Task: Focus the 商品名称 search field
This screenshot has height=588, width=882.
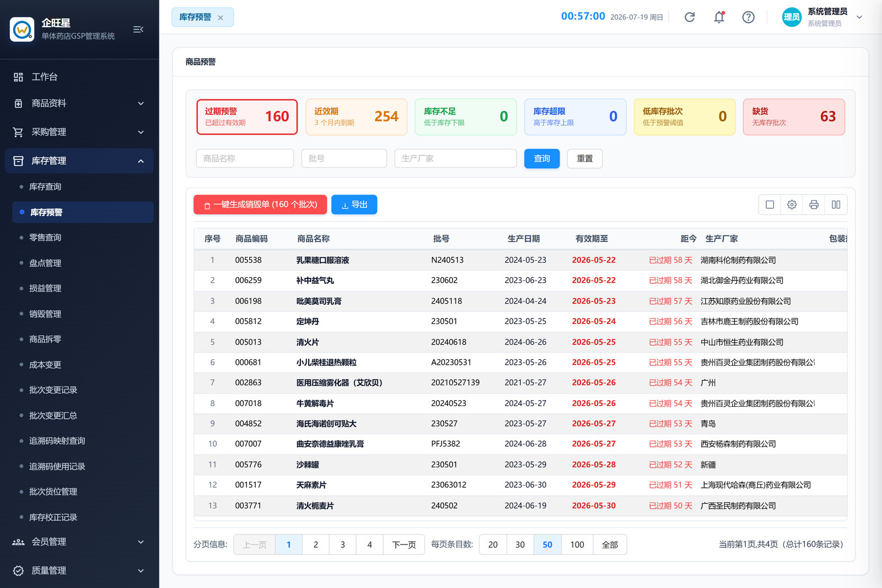Action: [245, 159]
